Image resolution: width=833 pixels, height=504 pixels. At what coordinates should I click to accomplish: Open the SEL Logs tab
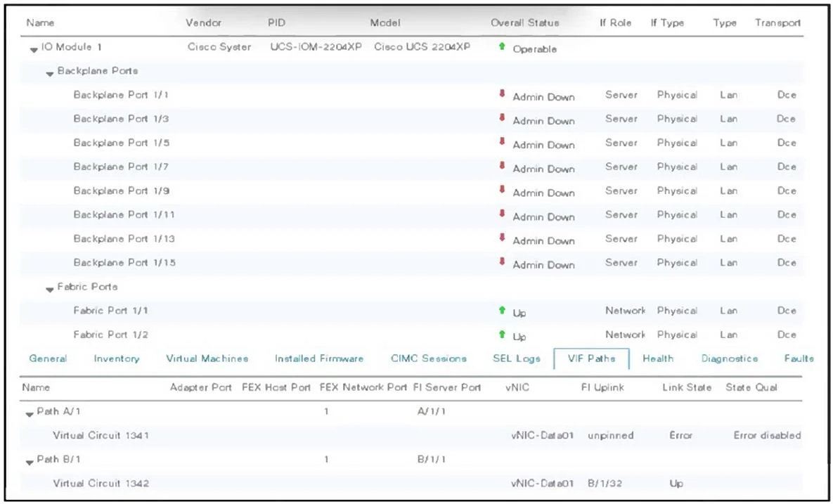(x=517, y=358)
